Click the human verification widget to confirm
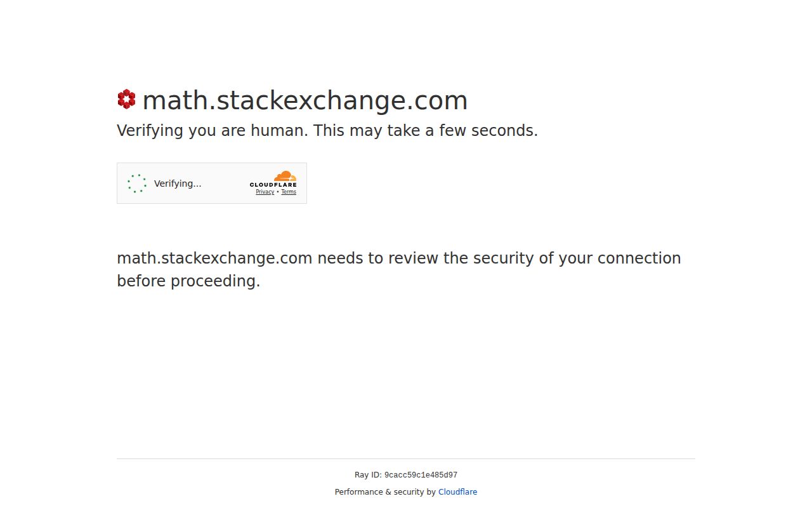Viewport: 812px width, 508px height. pos(212,183)
